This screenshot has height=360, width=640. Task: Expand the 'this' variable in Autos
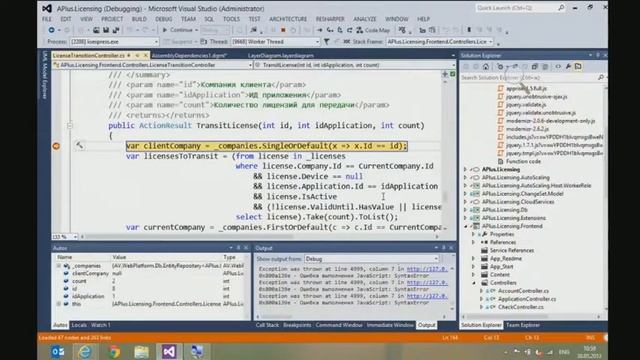58,304
